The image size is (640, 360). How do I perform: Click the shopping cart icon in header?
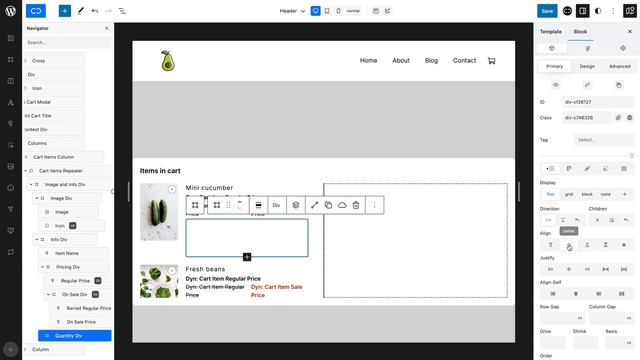point(491,61)
